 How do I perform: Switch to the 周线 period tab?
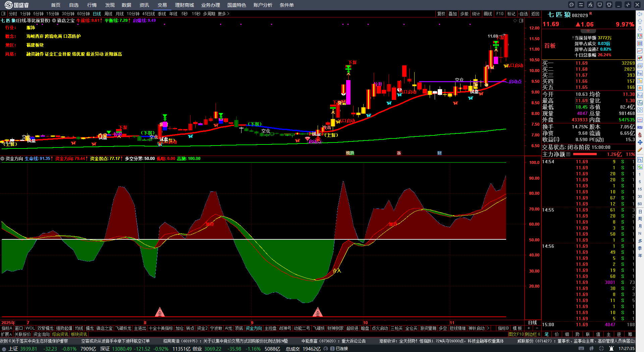coord(108,14)
